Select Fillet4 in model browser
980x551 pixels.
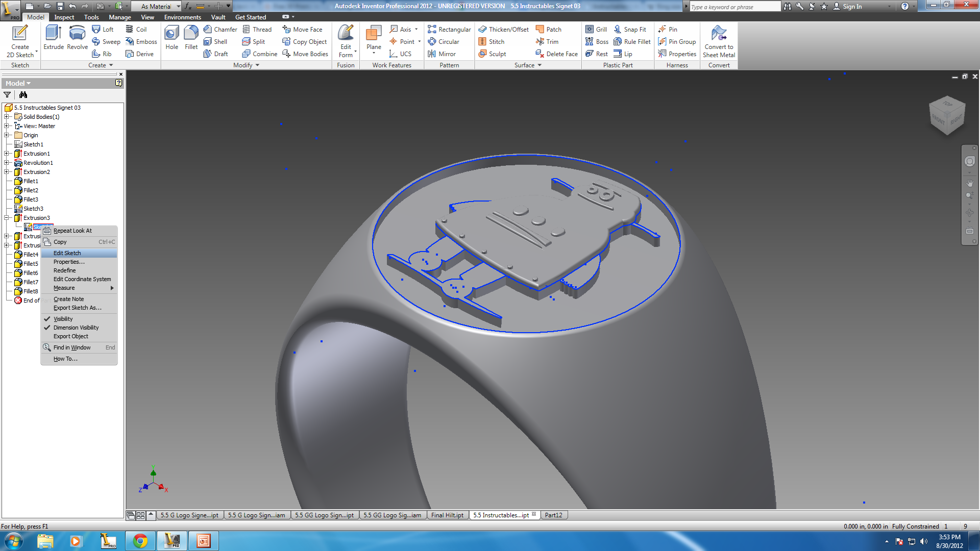(x=30, y=255)
